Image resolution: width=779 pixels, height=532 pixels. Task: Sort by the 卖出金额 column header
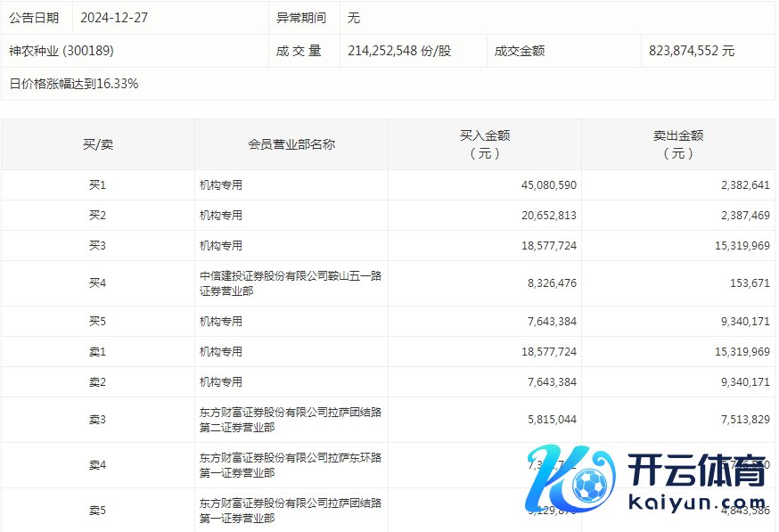click(678, 144)
